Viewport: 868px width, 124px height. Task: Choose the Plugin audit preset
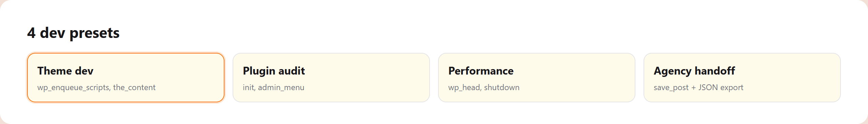[331, 78]
